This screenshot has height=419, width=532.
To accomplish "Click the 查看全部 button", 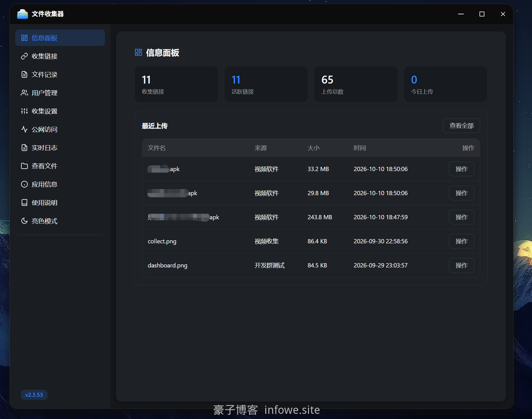I will point(461,126).
